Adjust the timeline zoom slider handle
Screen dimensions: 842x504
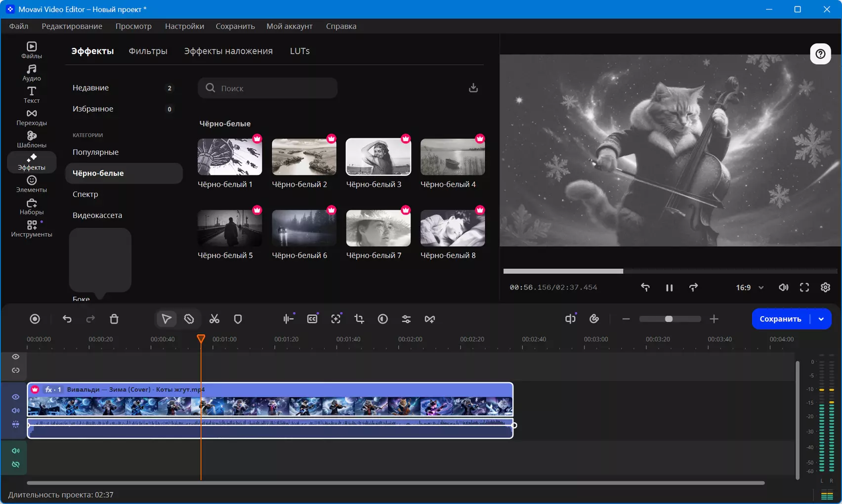(669, 319)
